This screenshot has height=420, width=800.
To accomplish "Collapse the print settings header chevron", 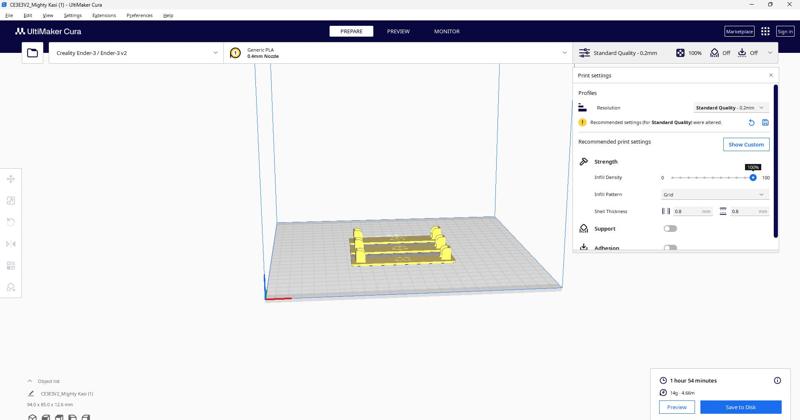I will tap(770, 53).
